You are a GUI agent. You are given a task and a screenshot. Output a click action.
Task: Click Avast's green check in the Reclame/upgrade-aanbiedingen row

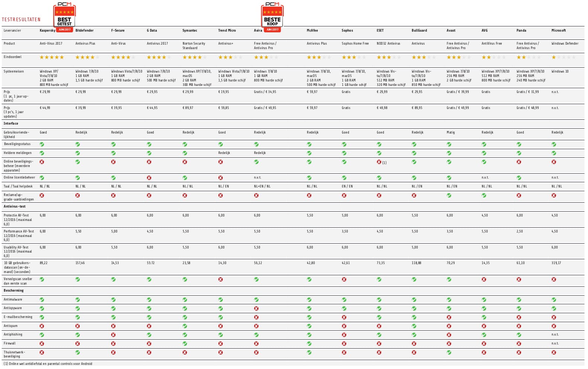[449, 195]
